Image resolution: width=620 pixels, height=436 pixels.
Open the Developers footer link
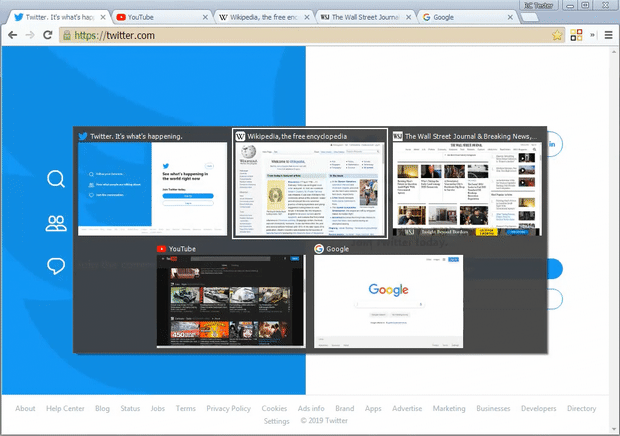[x=539, y=408]
